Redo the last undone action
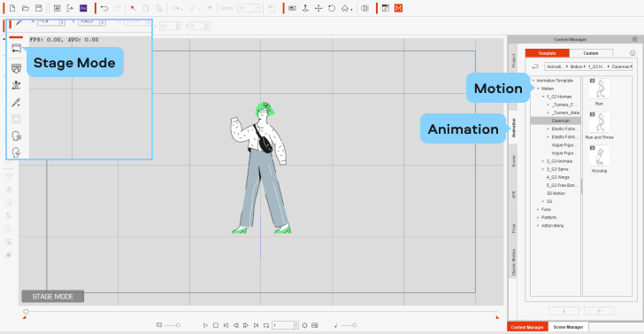Image resolution: width=644 pixels, height=334 pixels. (117, 8)
